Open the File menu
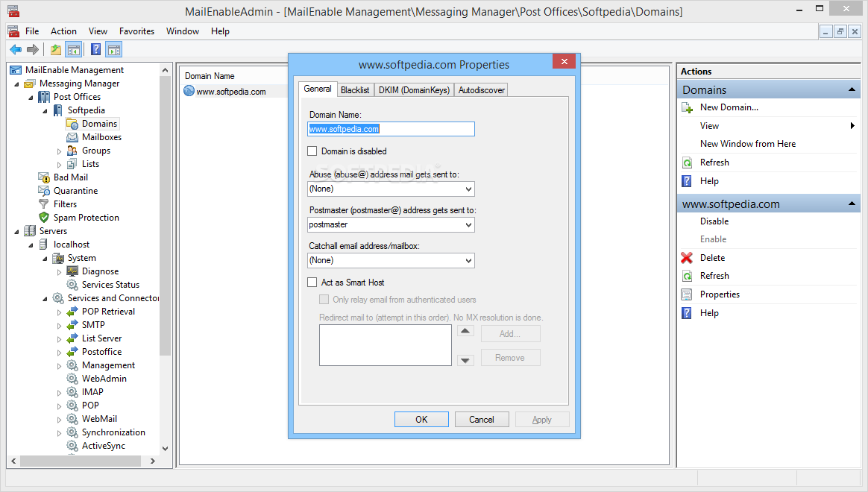 point(32,31)
